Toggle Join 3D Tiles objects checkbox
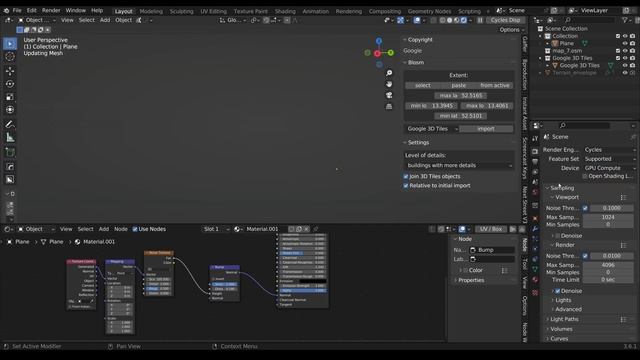The height and width of the screenshot is (360, 640). [406, 176]
